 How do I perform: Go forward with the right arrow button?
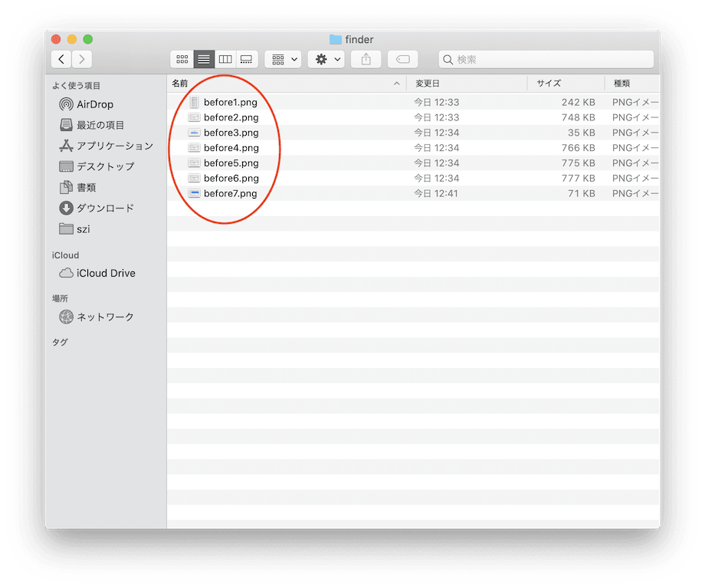coord(82,59)
